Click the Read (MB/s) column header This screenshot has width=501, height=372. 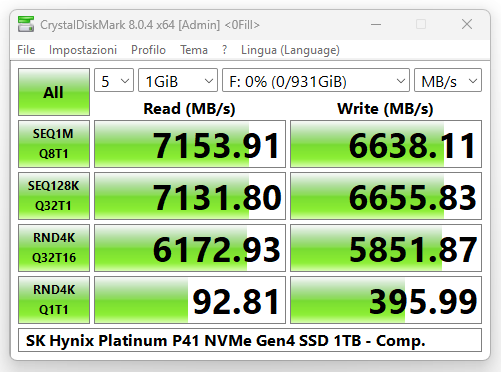click(x=189, y=109)
